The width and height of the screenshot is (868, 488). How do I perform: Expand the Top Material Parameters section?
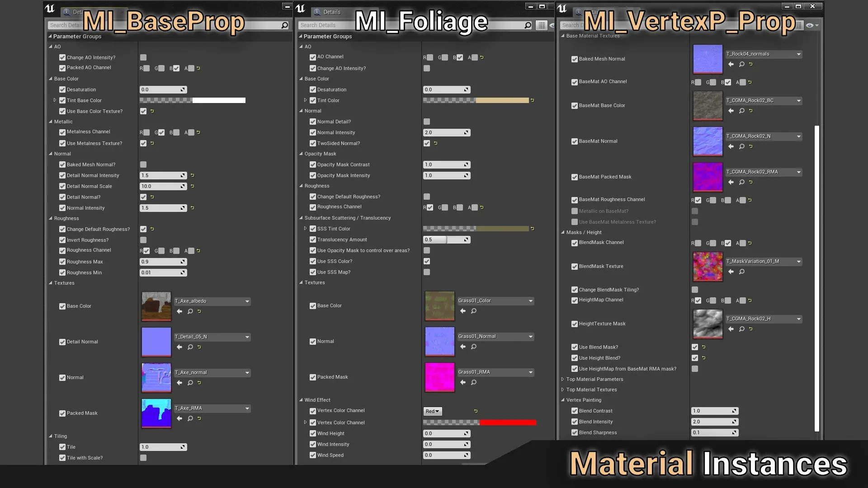(x=563, y=379)
